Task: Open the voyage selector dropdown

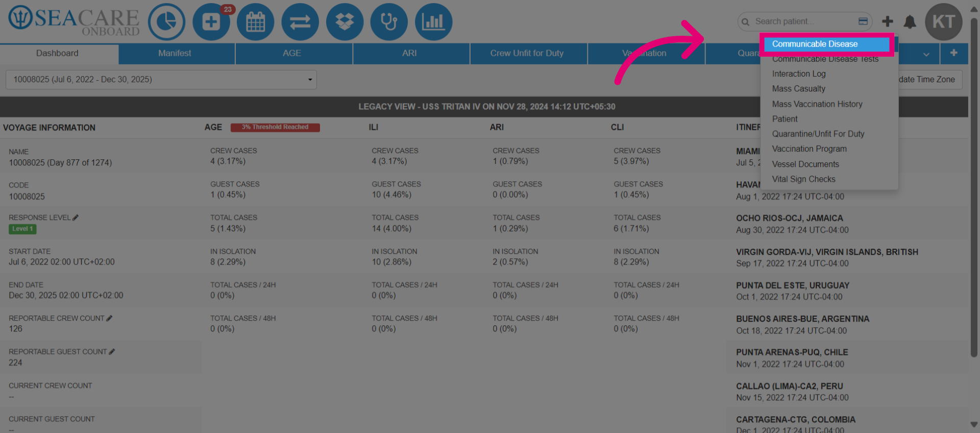Action: (161, 80)
